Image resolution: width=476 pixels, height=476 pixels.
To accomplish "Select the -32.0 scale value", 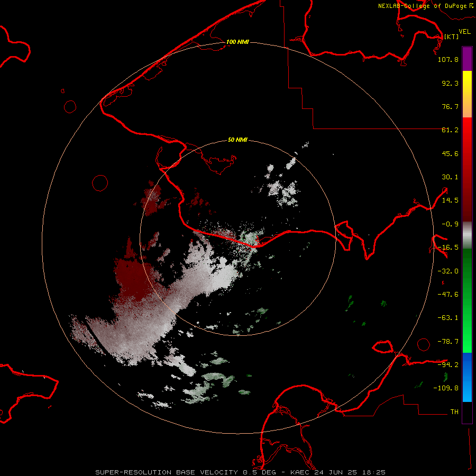I will click(448, 271).
